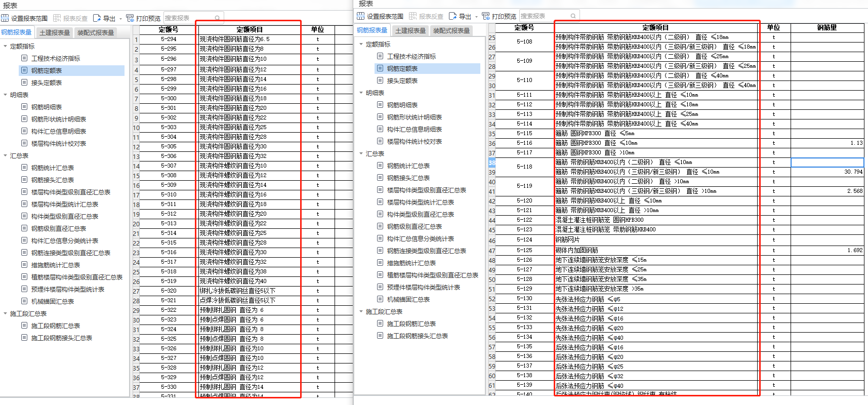Click 报表反查 icon in right window
Viewport: 868px width, 405px height.
413,16
